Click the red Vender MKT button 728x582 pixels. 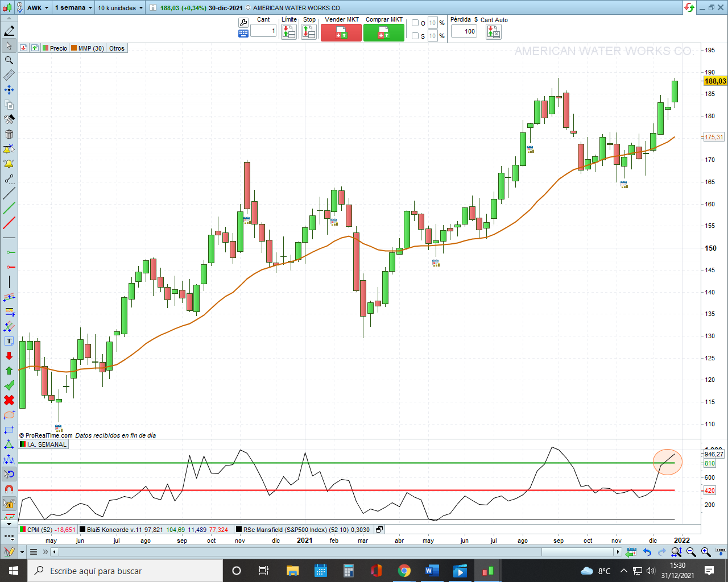click(341, 32)
